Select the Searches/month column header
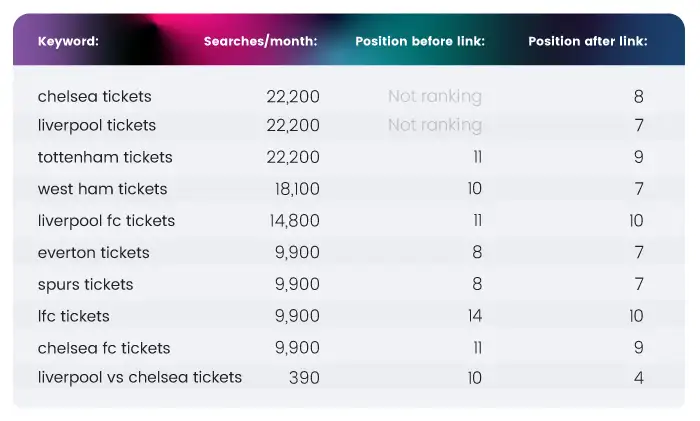Screen dimensions: 700x421 tap(260, 41)
